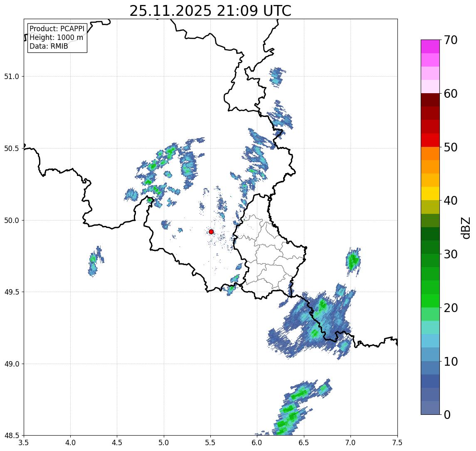Click the latitude axis label 50.0

click(x=12, y=221)
